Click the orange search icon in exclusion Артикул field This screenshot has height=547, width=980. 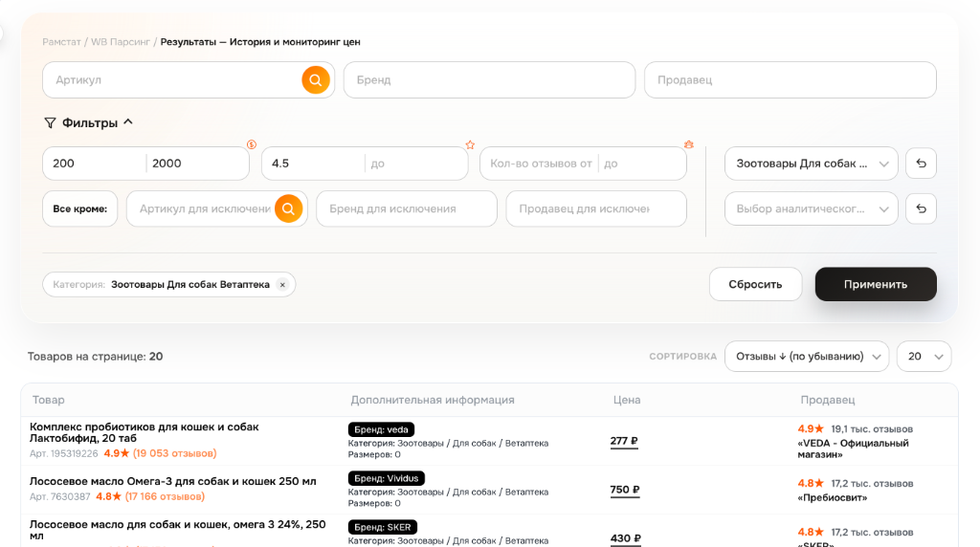[288, 208]
